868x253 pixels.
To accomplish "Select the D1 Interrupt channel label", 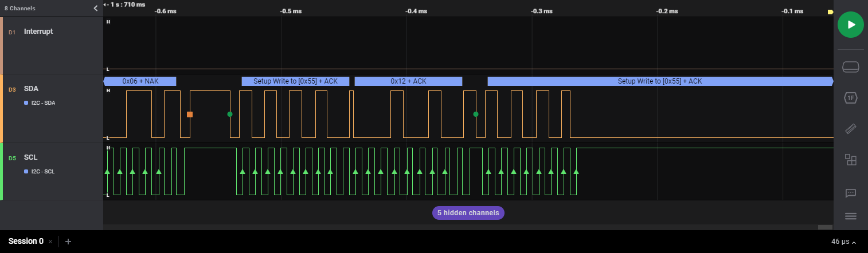I will [38, 31].
